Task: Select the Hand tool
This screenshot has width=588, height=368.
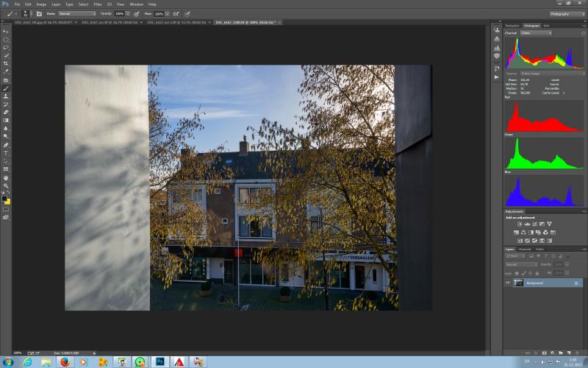Action: click(x=6, y=177)
